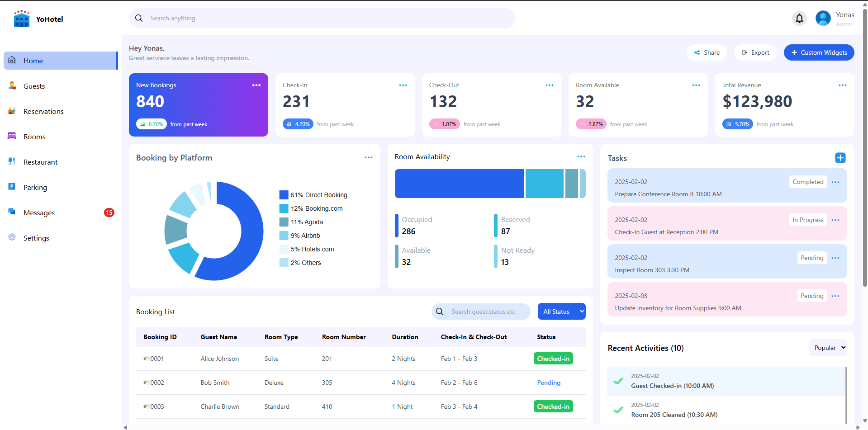
Task: Expand the All Status dropdown
Action: tap(561, 312)
